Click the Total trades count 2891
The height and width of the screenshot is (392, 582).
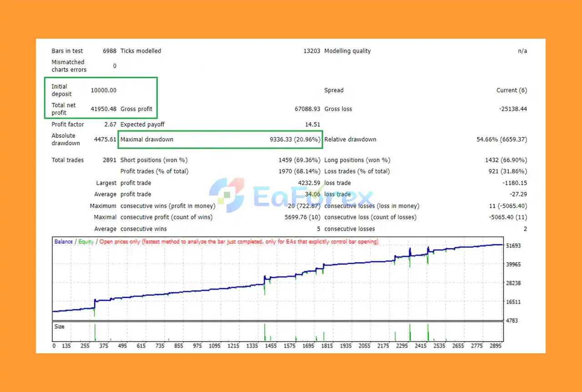point(110,160)
